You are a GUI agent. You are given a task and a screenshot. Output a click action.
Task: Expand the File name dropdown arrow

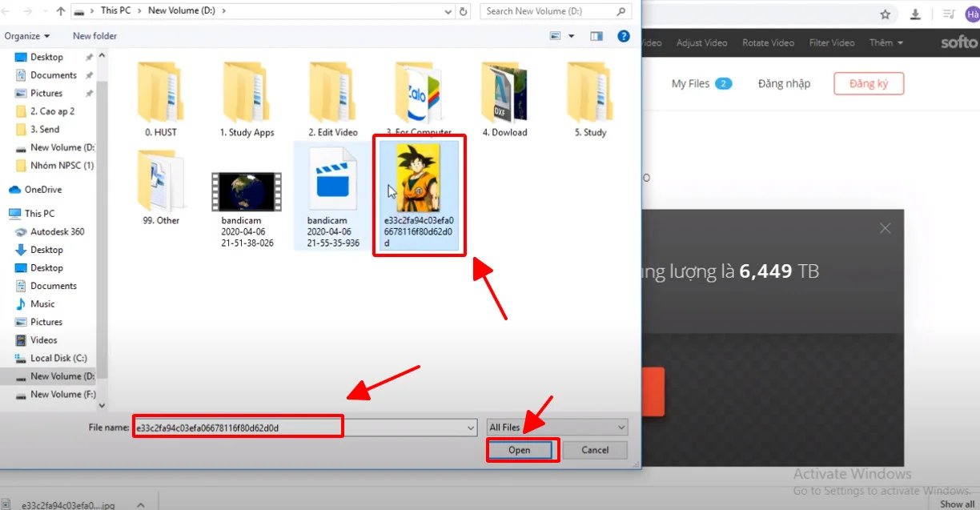tap(471, 428)
